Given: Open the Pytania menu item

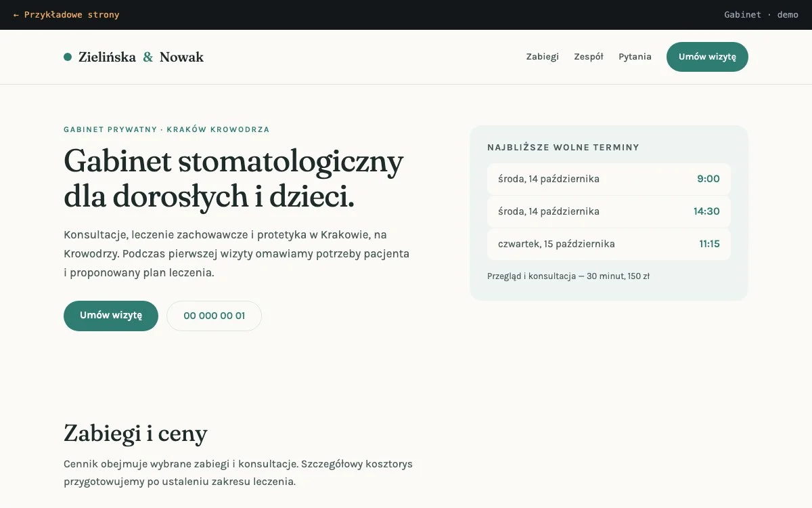Looking at the screenshot, I should coord(635,57).
